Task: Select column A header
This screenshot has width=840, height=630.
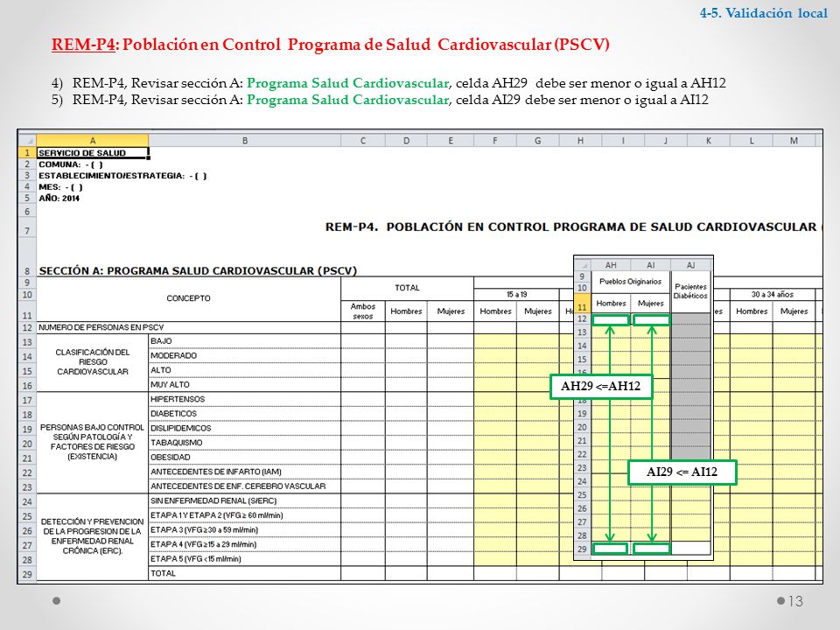Action: [92, 140]
